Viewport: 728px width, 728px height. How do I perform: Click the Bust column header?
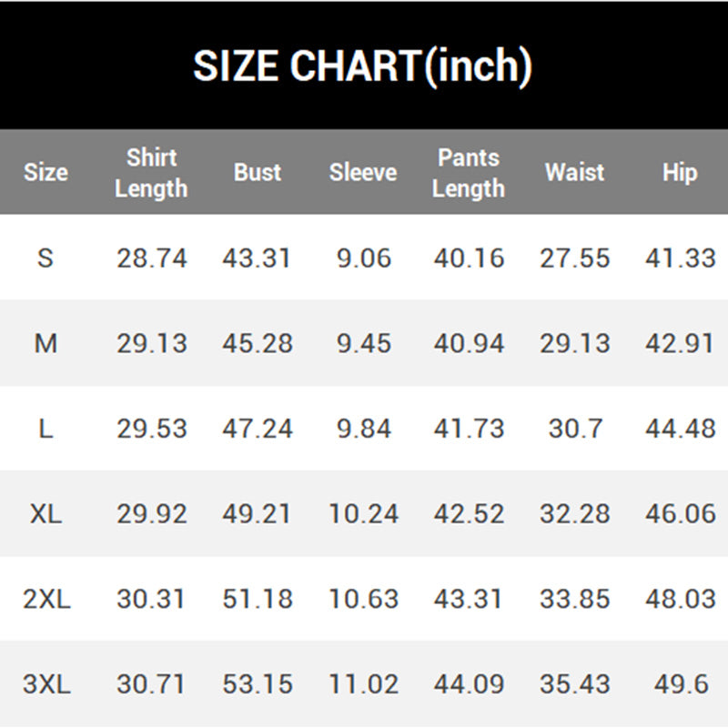pyautogui.click(x=258, y=173)
